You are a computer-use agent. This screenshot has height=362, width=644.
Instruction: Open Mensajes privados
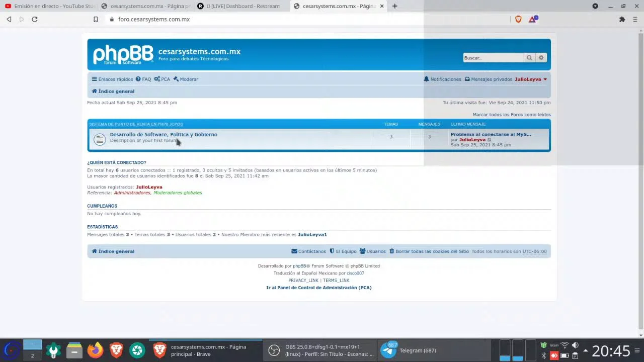point(488,79)
